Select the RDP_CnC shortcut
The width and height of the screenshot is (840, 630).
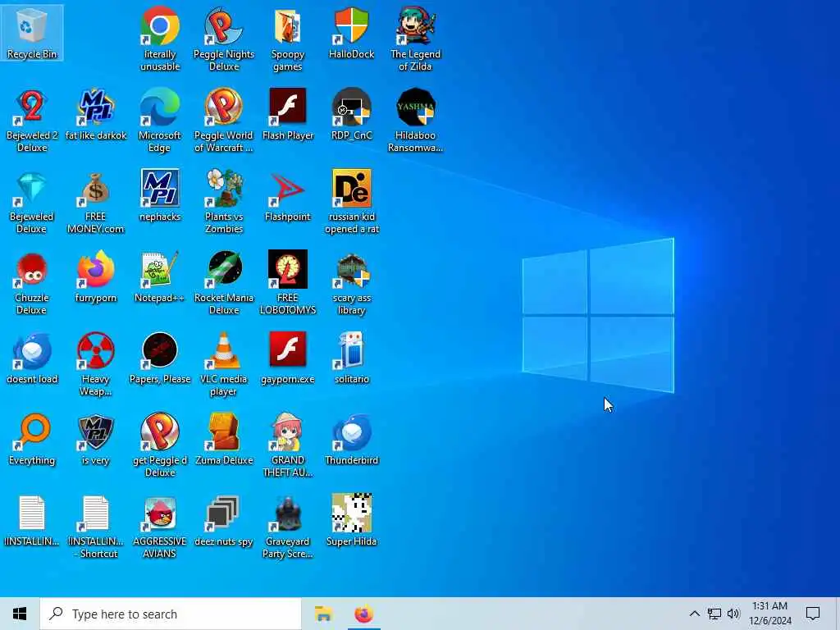(x=351, y=115)
